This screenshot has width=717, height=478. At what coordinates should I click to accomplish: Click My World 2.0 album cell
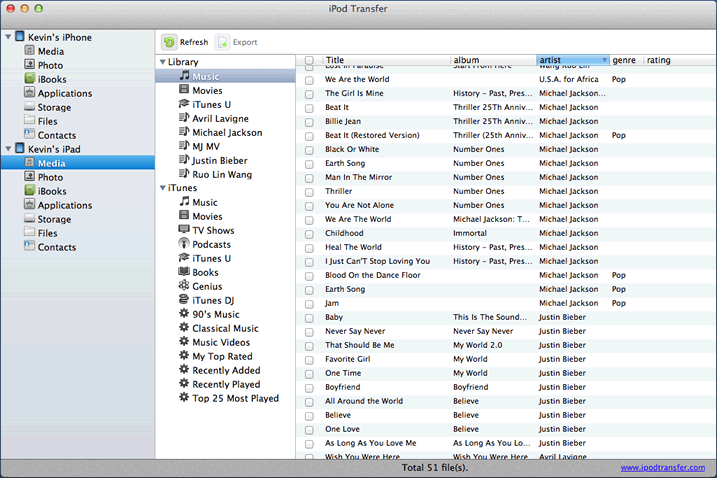(x=477, y=345)
